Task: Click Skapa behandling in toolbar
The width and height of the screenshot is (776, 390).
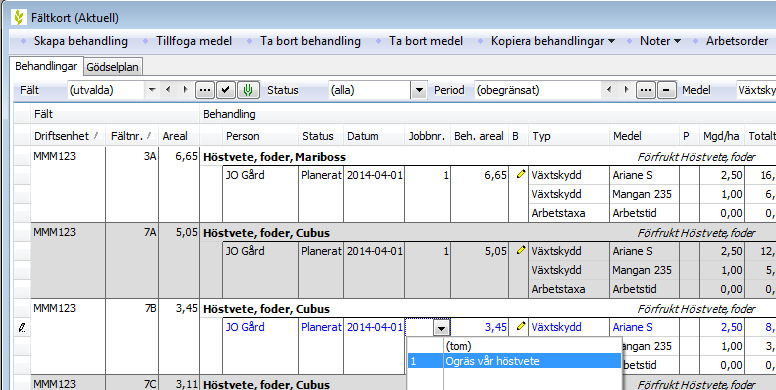Action: pos(80,41)
